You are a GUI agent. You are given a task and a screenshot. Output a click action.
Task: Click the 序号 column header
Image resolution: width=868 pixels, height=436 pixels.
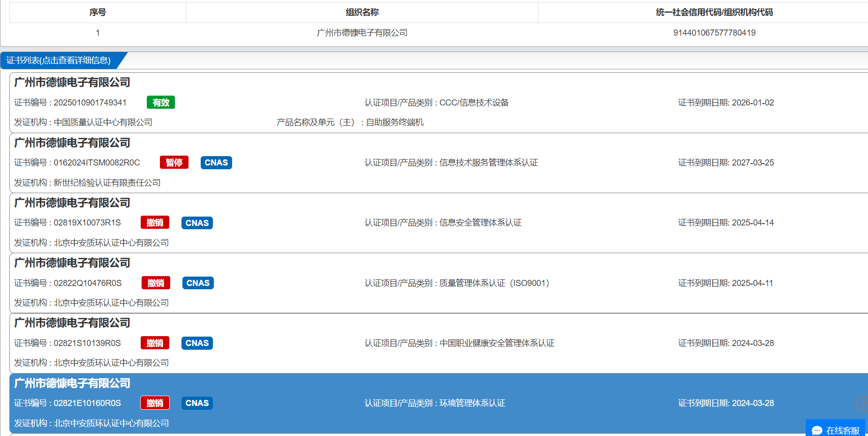click(x=98, y=12)
